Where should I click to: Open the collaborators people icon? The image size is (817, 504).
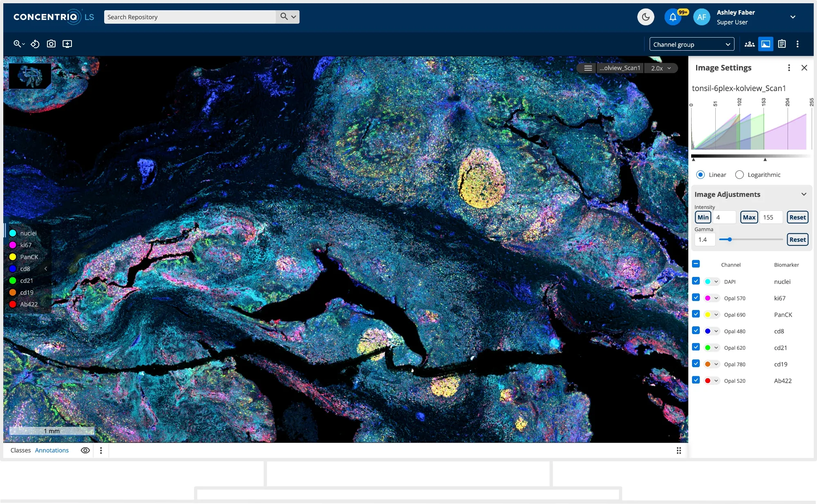750,44
